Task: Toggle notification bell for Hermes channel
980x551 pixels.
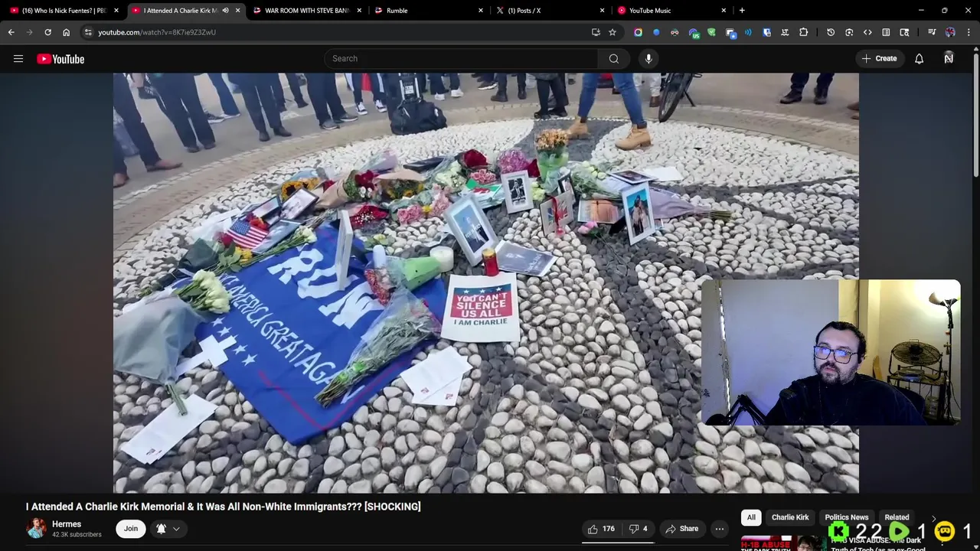Action: coord(161,529)
